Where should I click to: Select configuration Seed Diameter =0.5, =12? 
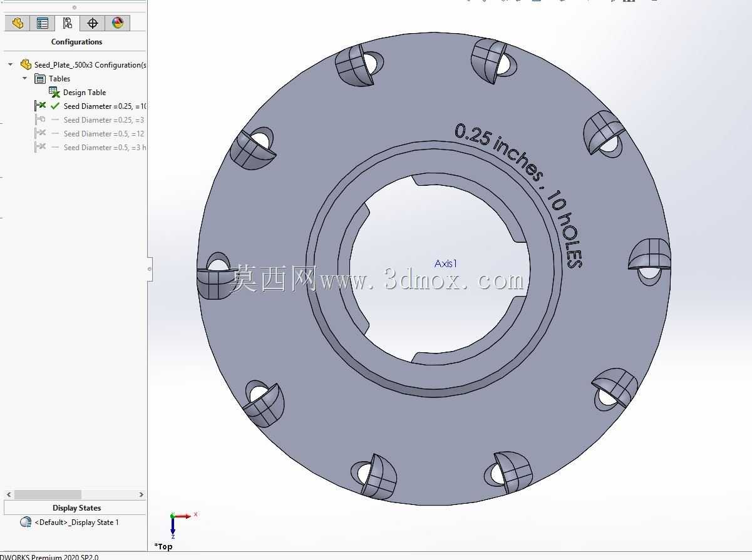click(104, 133)
